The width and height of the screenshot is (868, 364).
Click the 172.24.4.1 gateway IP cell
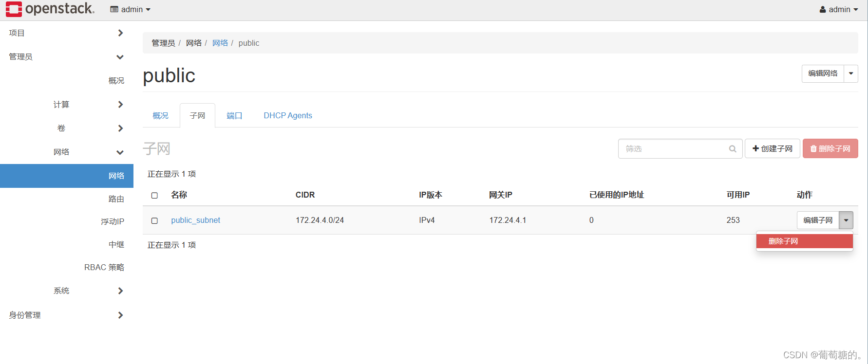tap(508, 220)
